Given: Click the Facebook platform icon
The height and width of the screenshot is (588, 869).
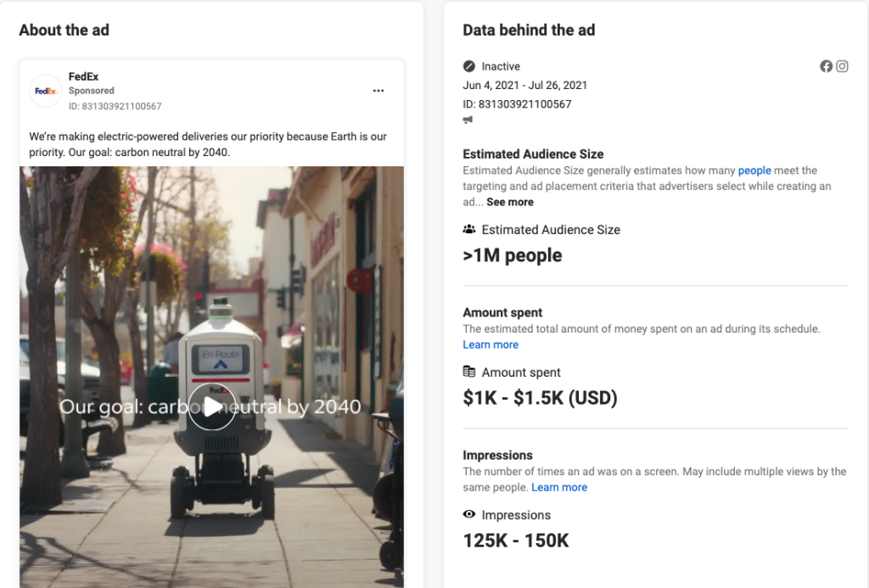Looking at the screenshot, I should (826, 66).
